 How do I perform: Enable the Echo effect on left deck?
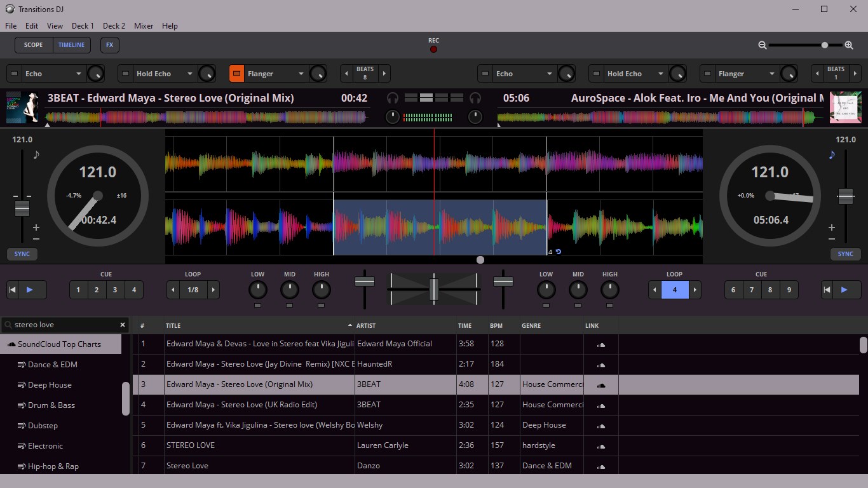13,73
